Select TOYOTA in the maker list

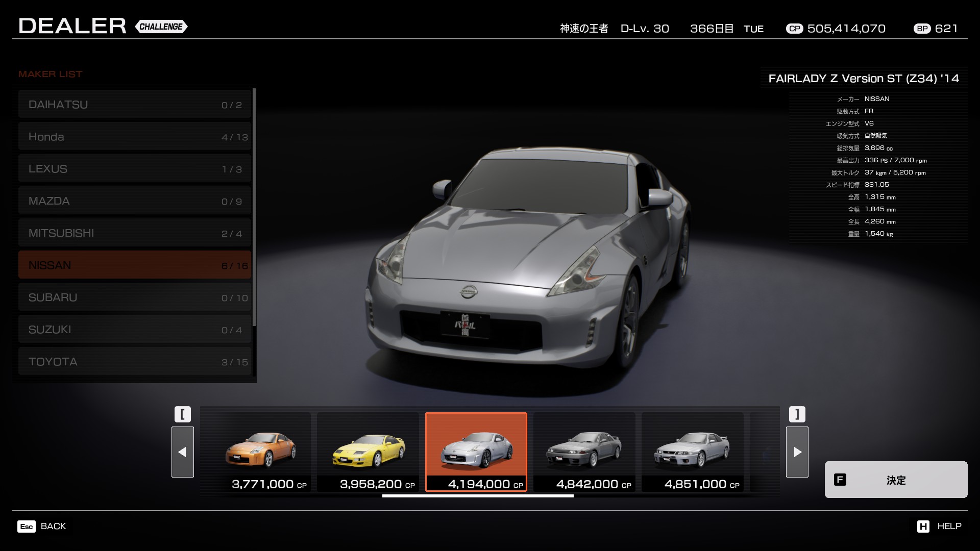point(135,362)
